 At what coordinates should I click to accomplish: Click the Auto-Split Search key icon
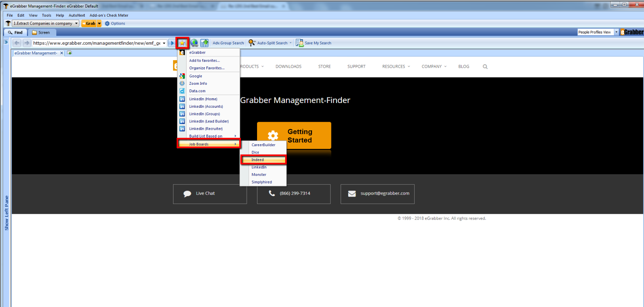click(252, 43)
